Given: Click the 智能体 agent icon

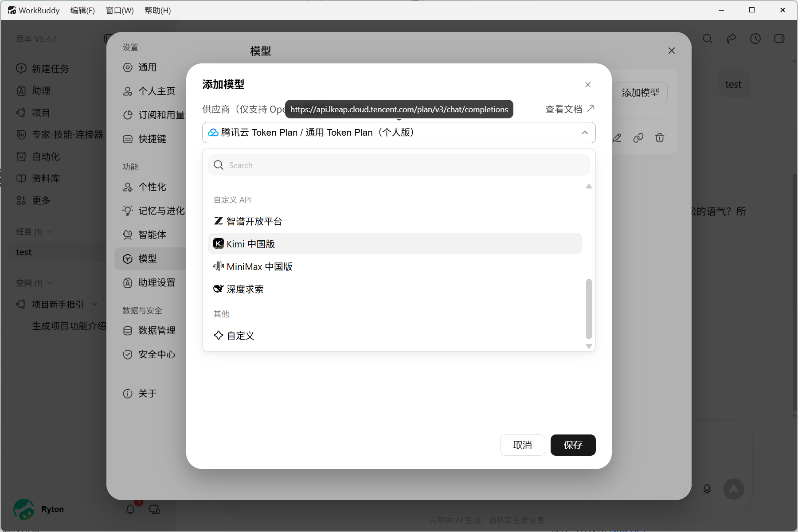Looking at the screenshot, I should 128,235.
